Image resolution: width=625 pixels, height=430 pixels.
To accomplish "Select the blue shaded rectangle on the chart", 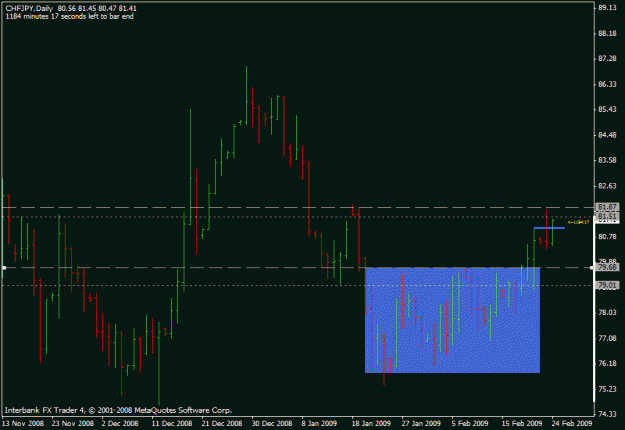I will [x=452, y=320].
